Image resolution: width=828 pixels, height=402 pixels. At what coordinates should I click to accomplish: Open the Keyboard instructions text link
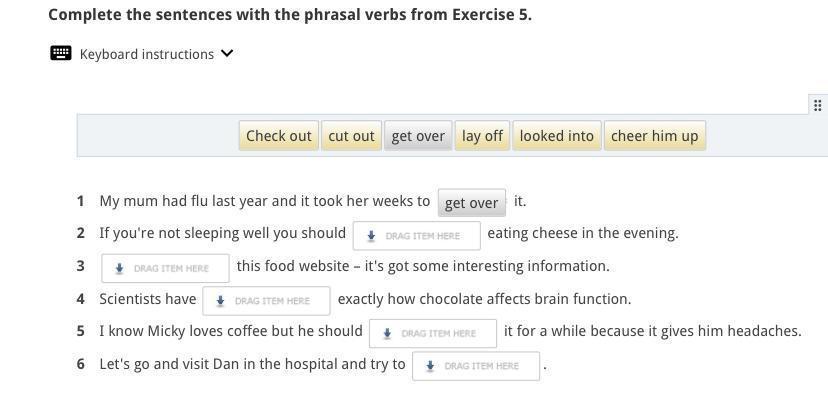tap(146, 54)
